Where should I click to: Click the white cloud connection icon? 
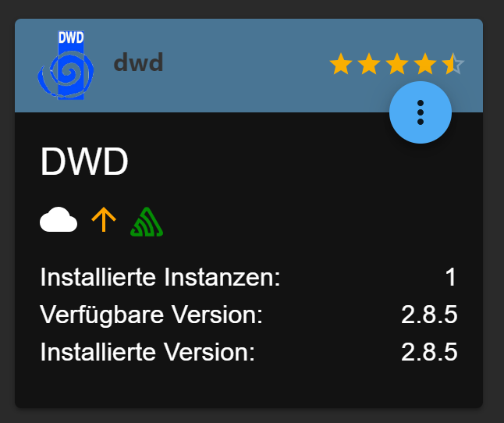[x=59, y=220]
